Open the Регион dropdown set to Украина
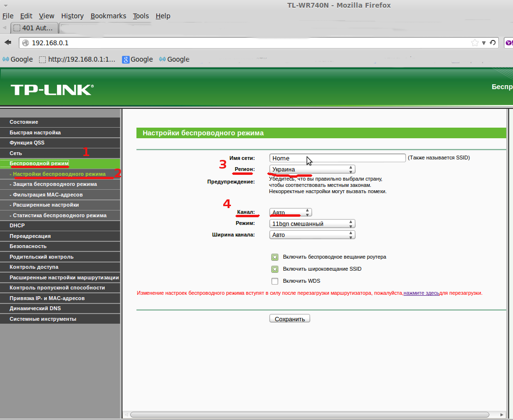Screen dimensions: 513x420 click(312, 170)
